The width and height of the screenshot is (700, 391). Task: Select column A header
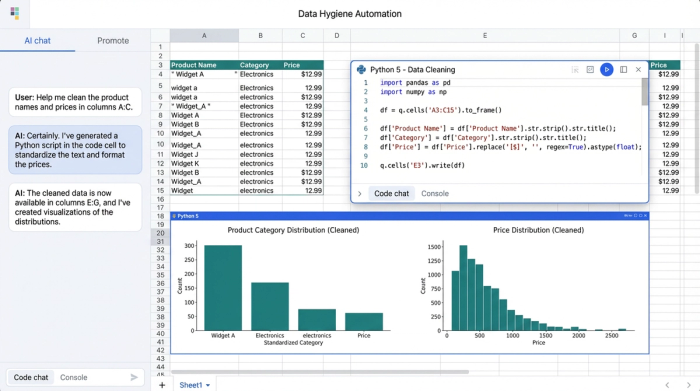click(204, 36)
